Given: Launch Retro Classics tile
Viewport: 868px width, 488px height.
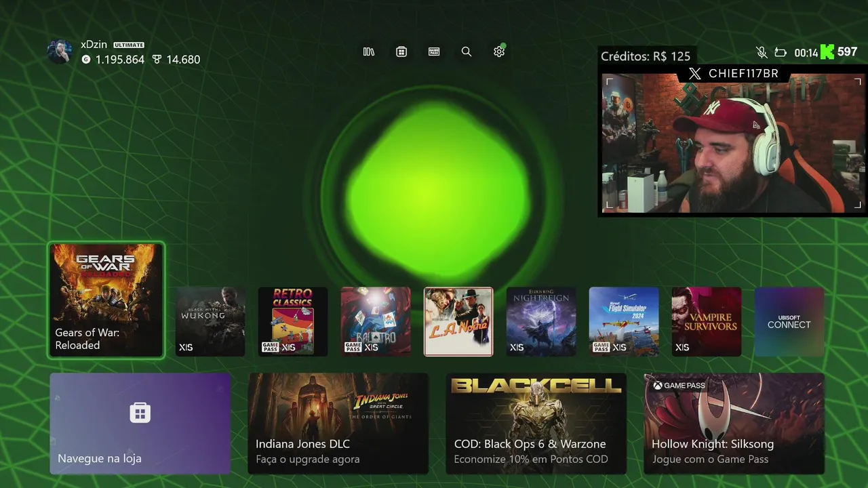Looking at the screenshot, I should pyautogui.click(x=293, y=321).
